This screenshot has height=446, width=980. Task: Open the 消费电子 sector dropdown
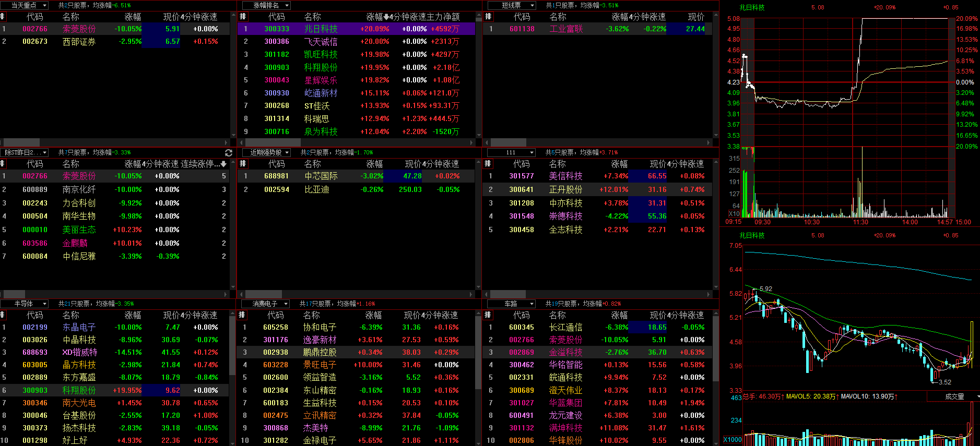[x=265, y=304]
